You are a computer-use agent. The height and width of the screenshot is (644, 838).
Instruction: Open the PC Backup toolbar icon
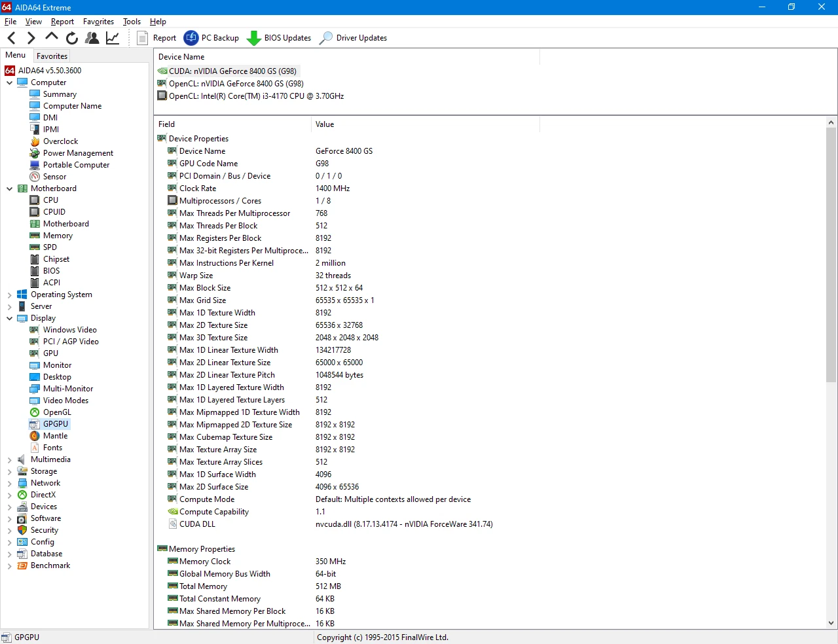coord(191,38)
